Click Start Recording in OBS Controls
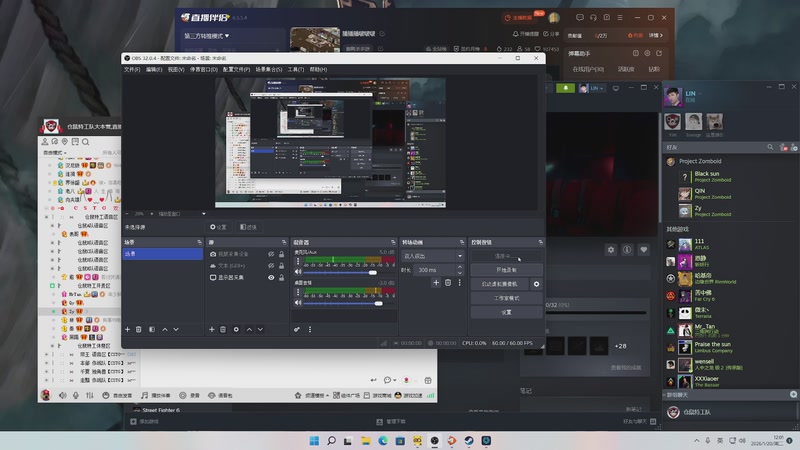Viewport: 800px width, 450px height. coord(506,270)
